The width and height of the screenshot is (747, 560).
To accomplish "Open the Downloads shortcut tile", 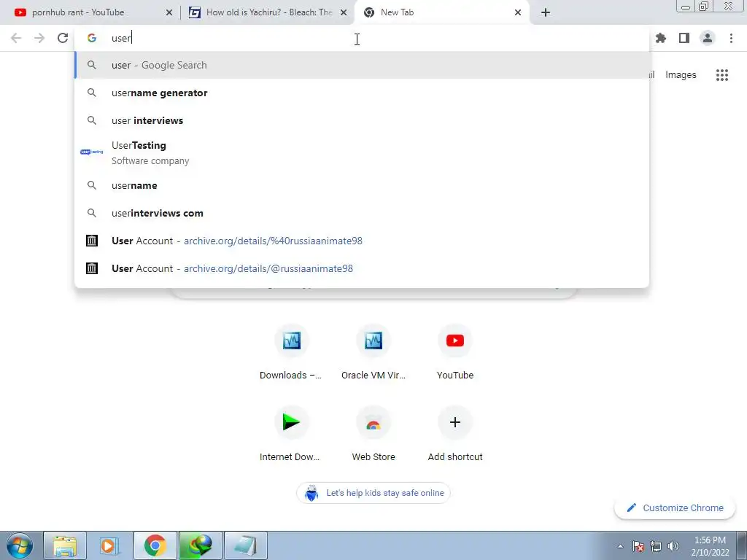I will coord(291,352).
